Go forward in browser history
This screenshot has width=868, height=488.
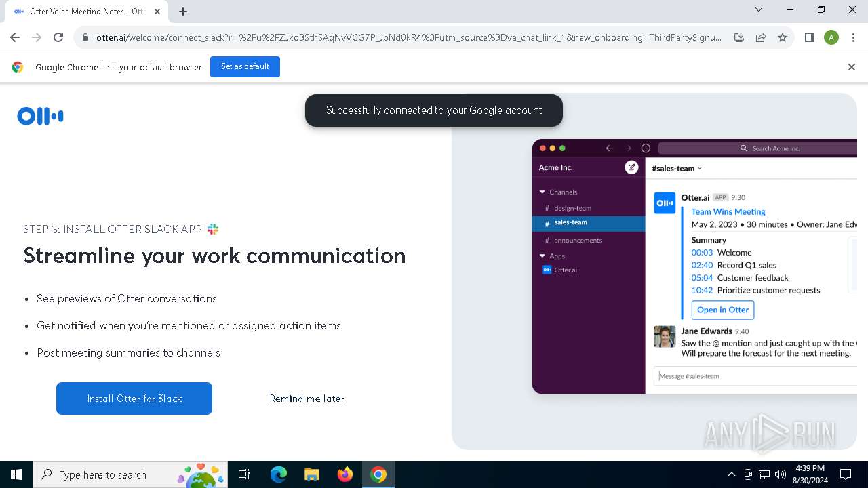pyautogui.click(x=37, y=37)
